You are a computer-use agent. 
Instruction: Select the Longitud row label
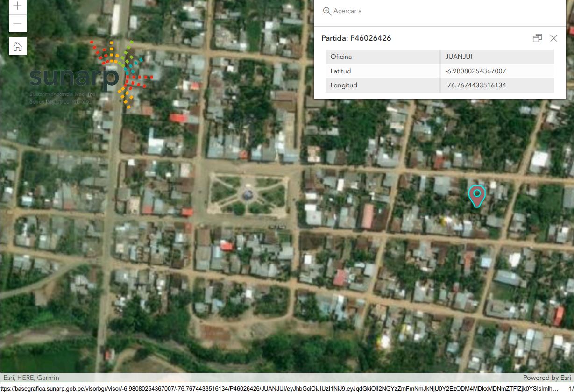click(344, 86)
